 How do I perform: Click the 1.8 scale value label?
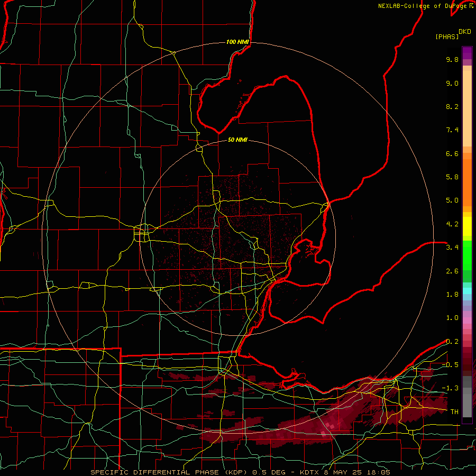coord(452,295)
